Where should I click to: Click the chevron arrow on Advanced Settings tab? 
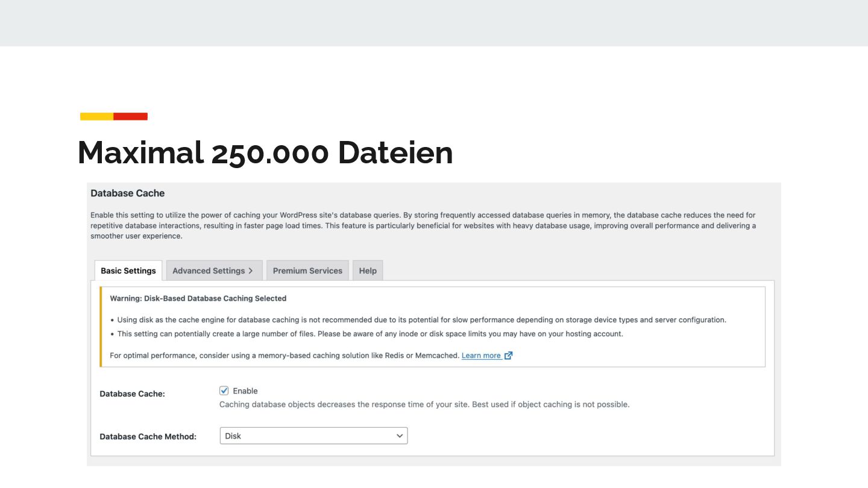(x=251, y=271)
